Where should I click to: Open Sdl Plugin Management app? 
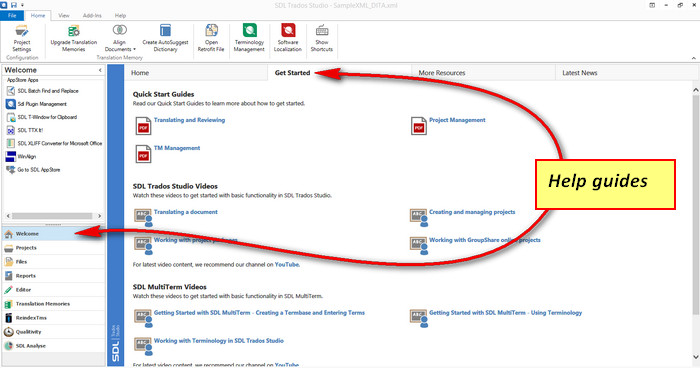pos(37,104)
